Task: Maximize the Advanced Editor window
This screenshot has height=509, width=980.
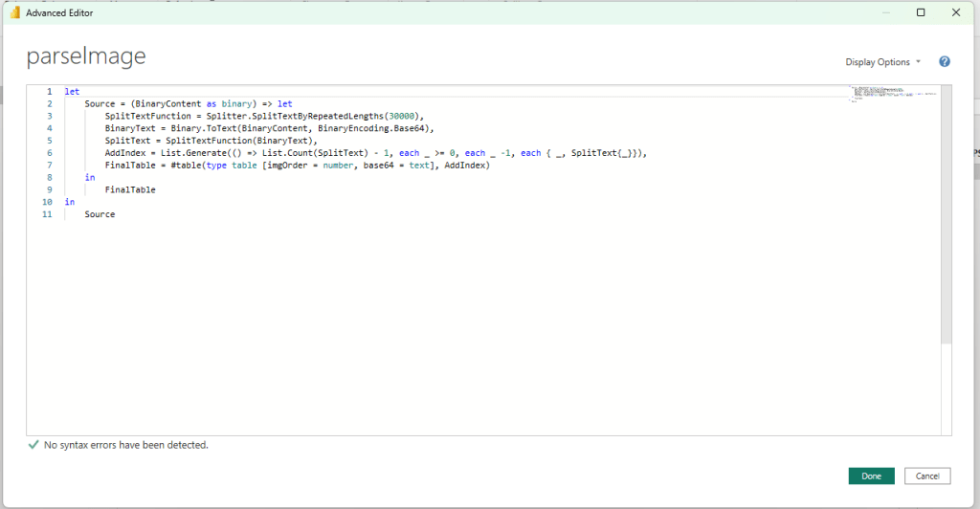Action: [921, 12]
